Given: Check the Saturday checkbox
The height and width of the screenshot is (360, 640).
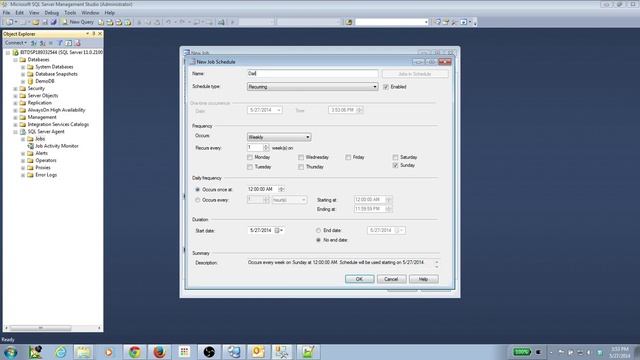Looking at the screenshot, I should click(x=395, y=157).
